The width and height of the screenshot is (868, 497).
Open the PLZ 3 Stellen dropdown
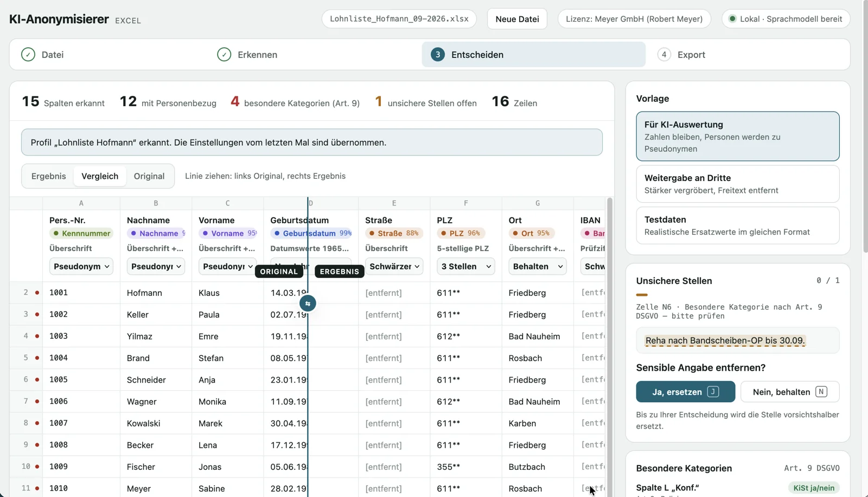(x=466, y=267)
